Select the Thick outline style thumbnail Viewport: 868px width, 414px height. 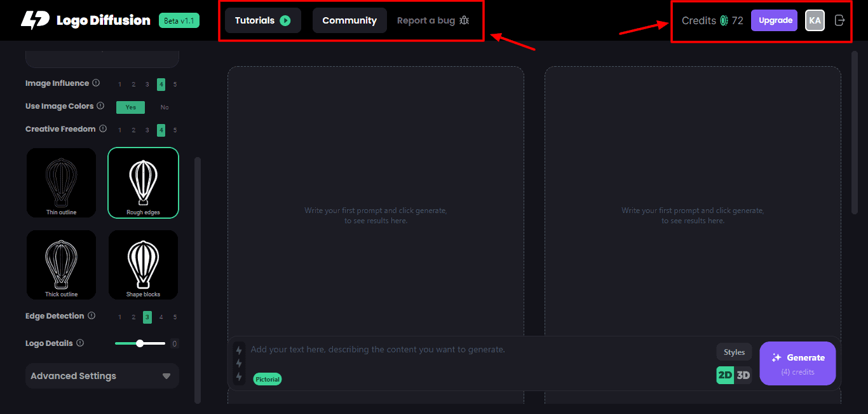(x=61, y=265)
